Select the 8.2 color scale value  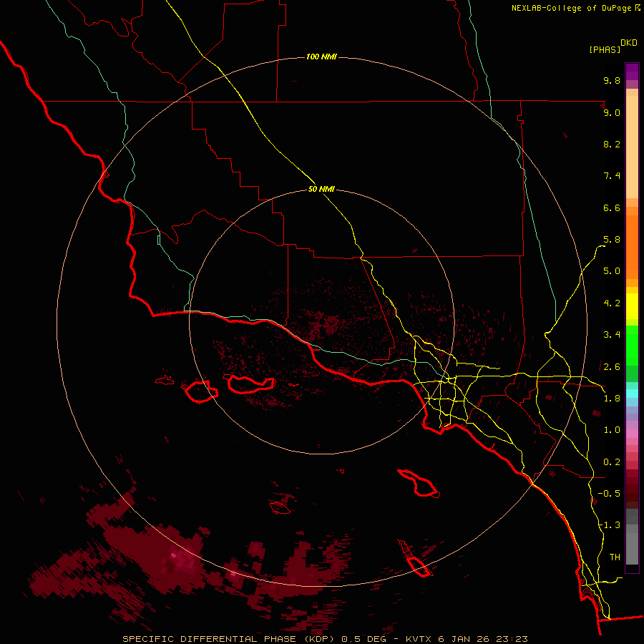point(612,144)
